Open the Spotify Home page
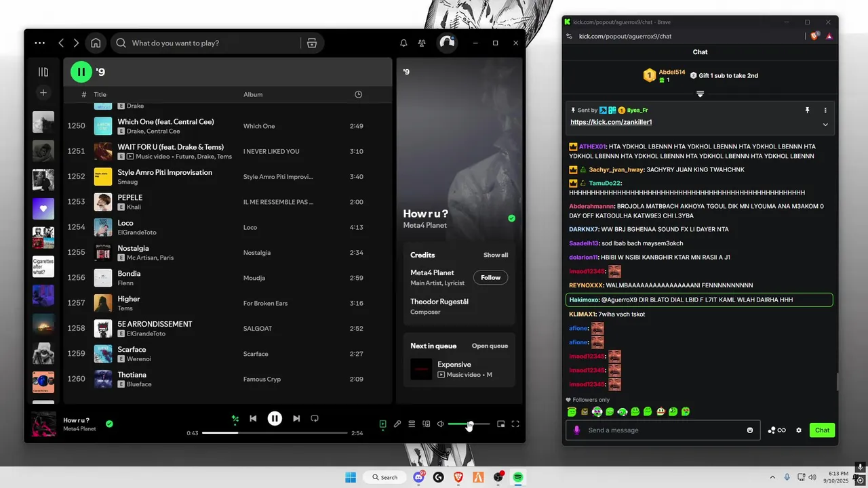The image size is (868, 488). (x=96, y=43)
